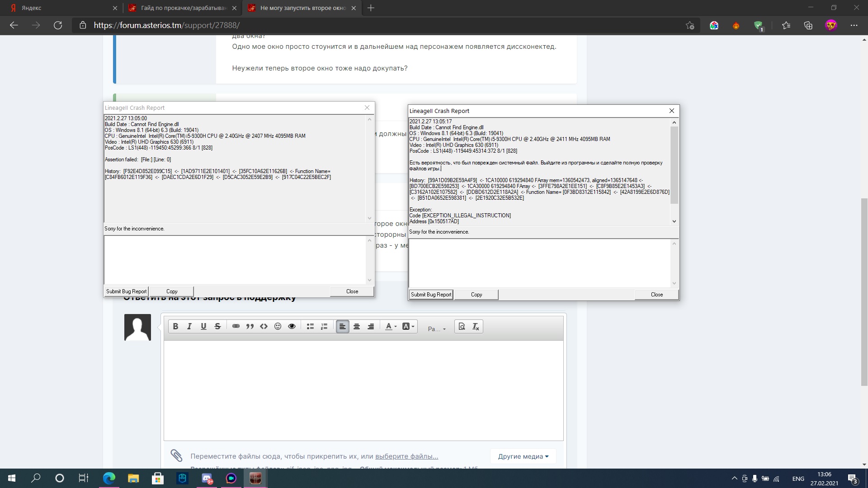Open the Windows Start menu
This screenshot has width=868, height=488.
(x=12, y=478)
